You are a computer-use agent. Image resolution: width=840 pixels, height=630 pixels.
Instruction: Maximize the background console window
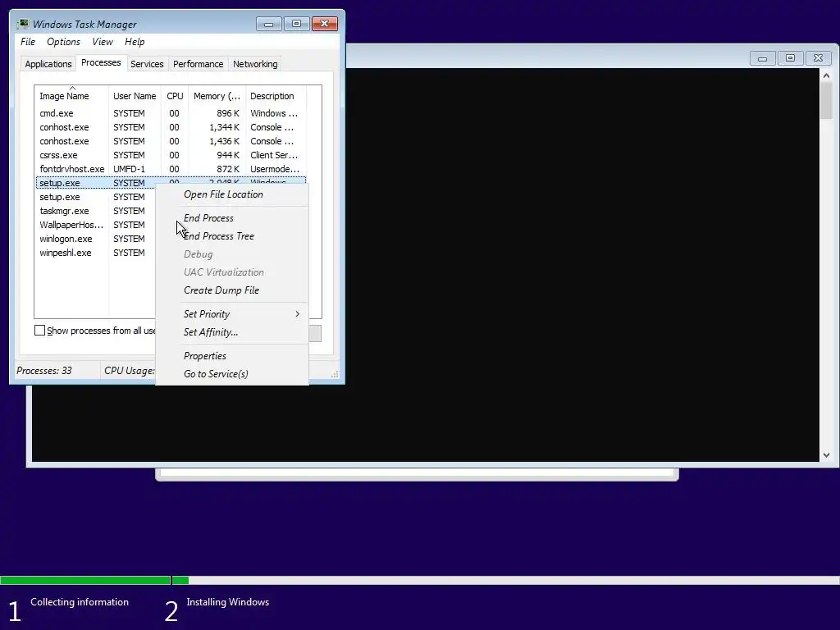tap(790, 58)
